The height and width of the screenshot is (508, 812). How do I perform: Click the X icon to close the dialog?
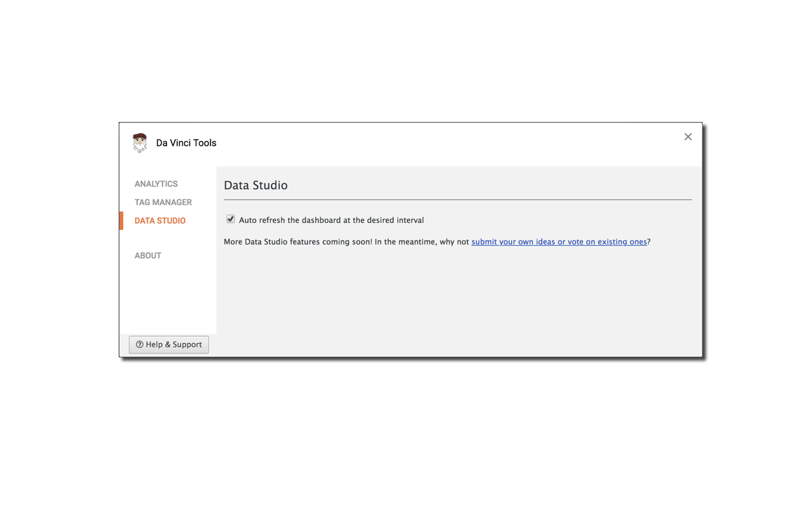pos(688,137)
